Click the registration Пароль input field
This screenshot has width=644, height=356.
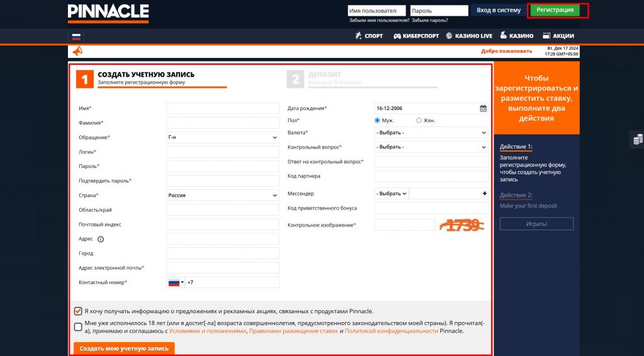[223, 166]
